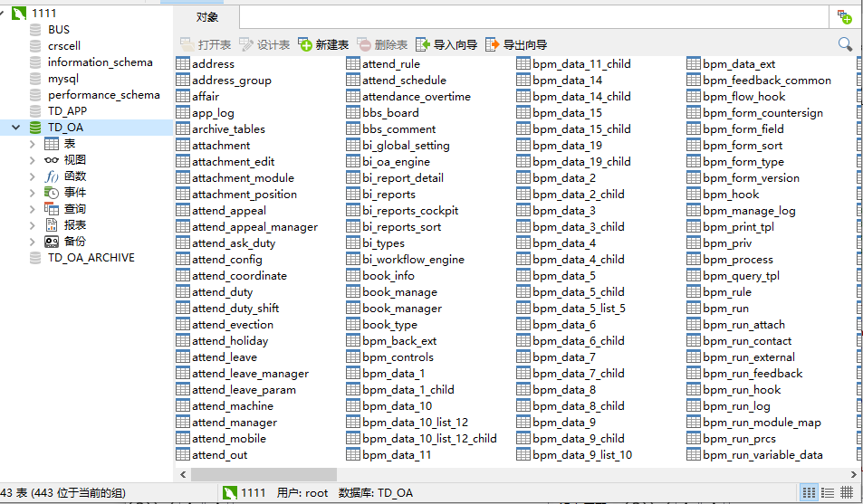Click the table icon for book_info

pyautogui.click(x=353, y=275)
